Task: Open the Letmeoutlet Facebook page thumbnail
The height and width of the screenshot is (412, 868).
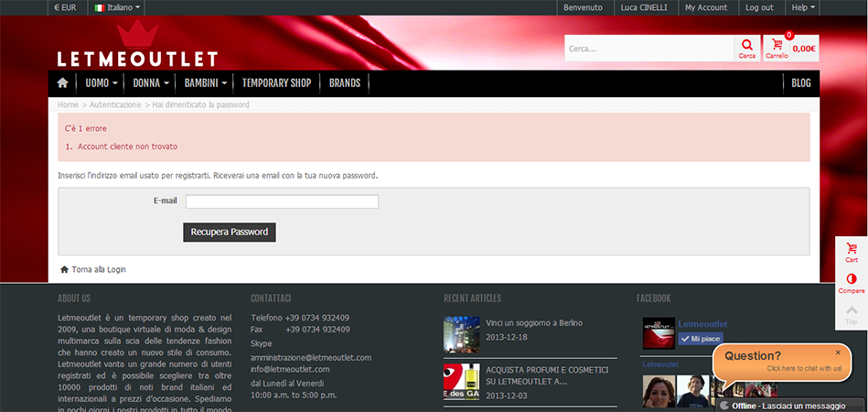Action: [659, 333]
